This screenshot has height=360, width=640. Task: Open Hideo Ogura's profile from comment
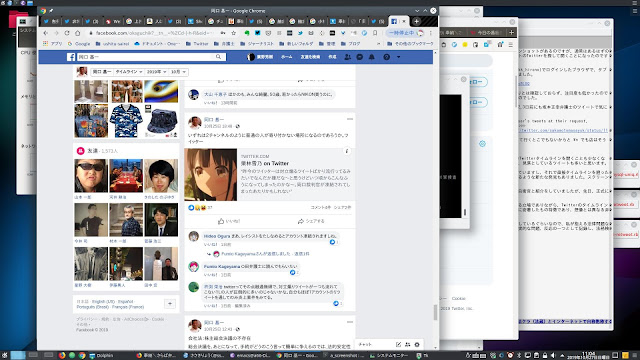point(217,236)
